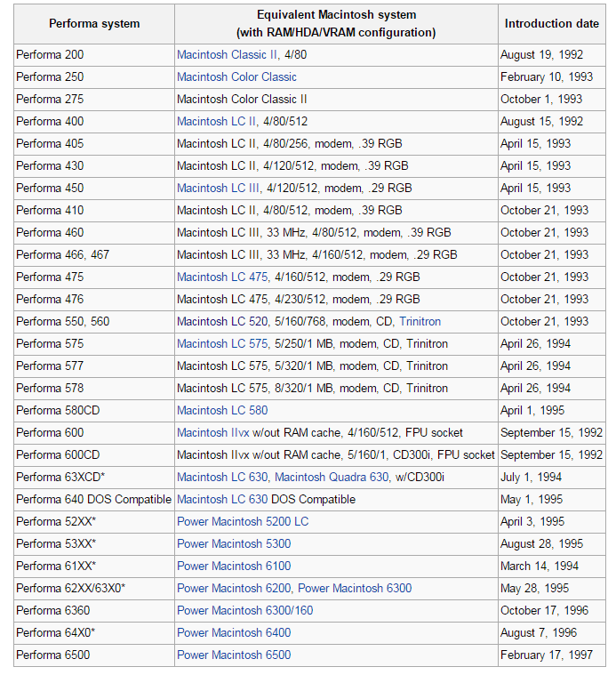
Task: Select the Performa 600CD cell
Action: pyautogui.click(x=94, y=455)
